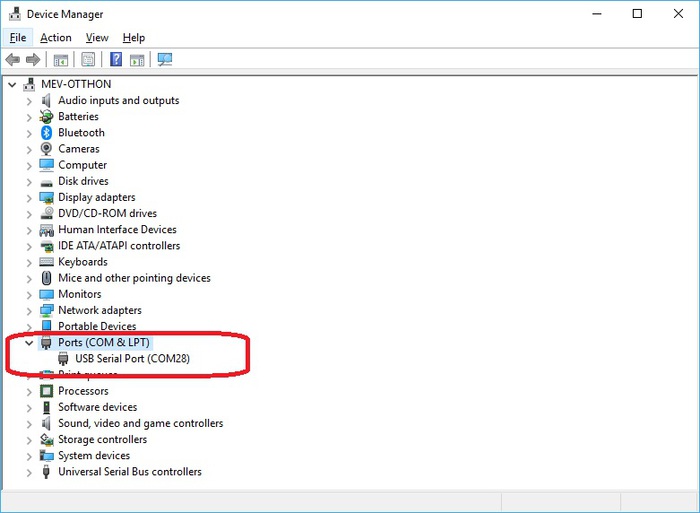Collapse the Ports (COM & LPT) node

(28, 343)
